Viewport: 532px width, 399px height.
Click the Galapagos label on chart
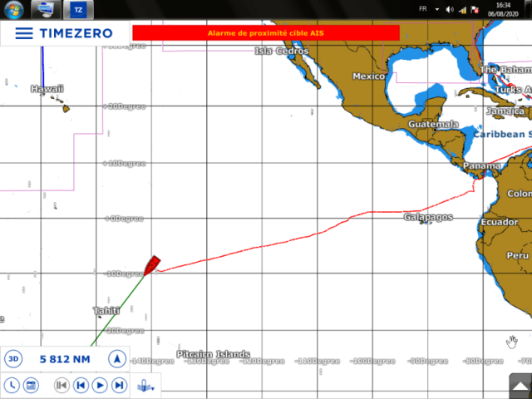pyautogui.click(x=428, y=217)
